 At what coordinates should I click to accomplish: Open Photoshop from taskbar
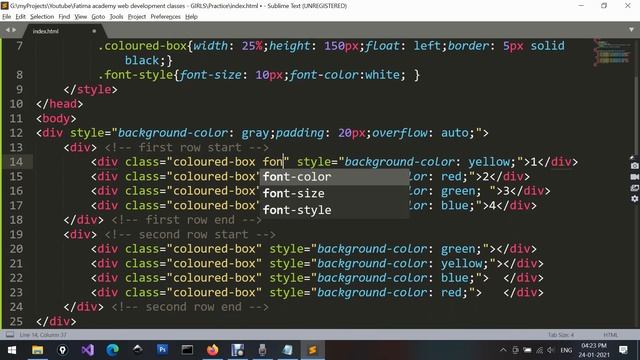(162, 350)
